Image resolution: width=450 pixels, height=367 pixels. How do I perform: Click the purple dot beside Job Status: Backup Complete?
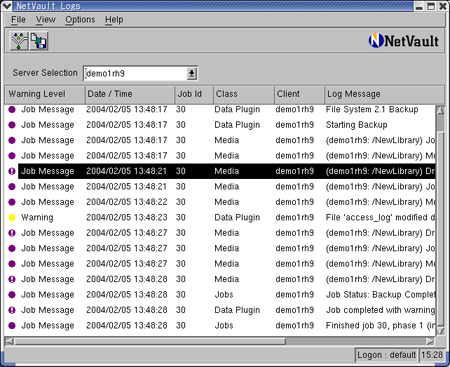12,295
